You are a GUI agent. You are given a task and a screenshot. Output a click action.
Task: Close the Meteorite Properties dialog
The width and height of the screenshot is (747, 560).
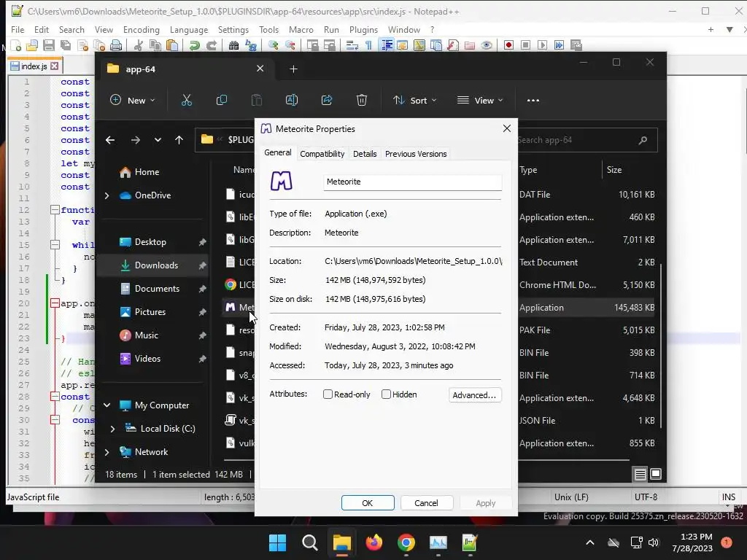tap(507, 128)
